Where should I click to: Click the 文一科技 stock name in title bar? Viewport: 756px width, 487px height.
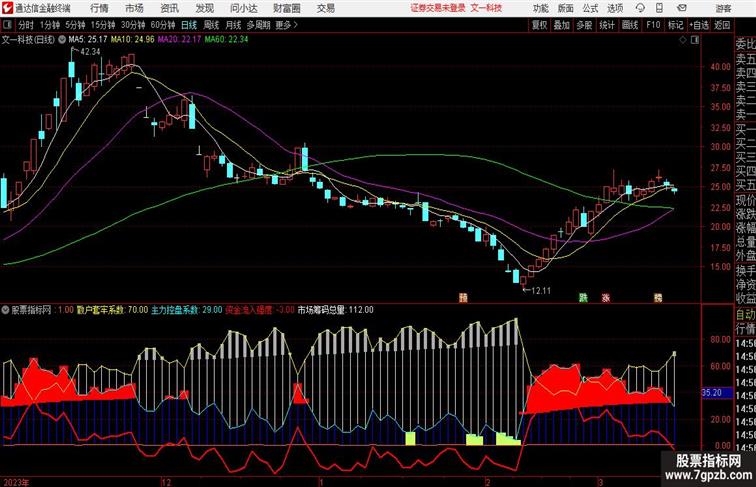point(486,8)
